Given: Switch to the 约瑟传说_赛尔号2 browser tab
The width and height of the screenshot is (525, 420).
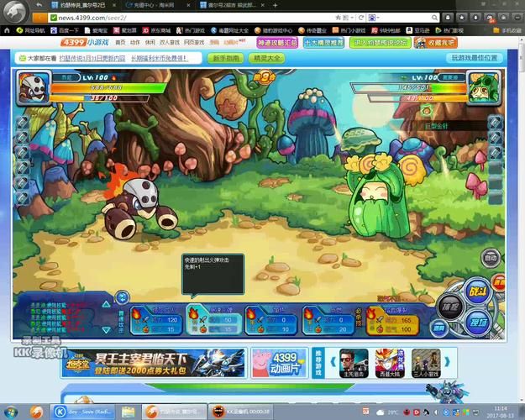Looking at the screenshot, I should coord(83,5).
